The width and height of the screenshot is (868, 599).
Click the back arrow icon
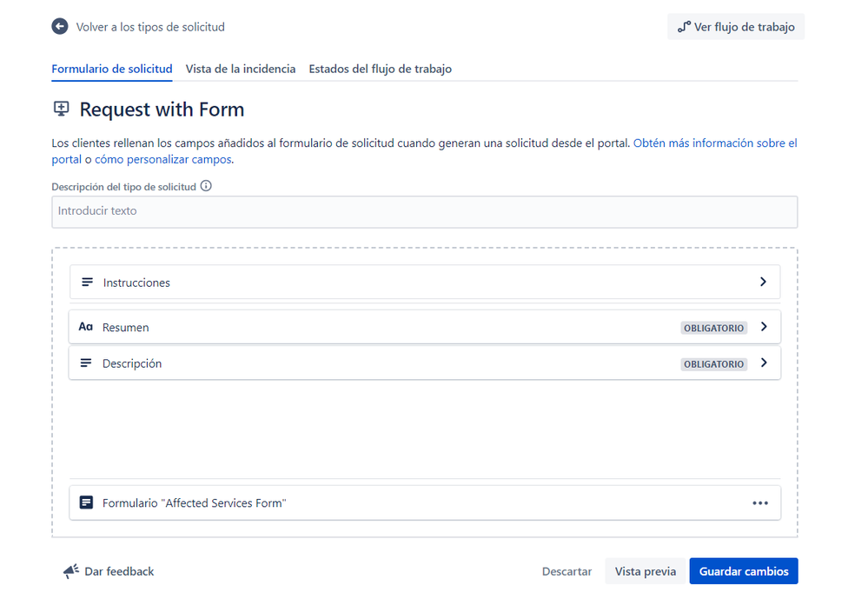[x=60, y=27]
